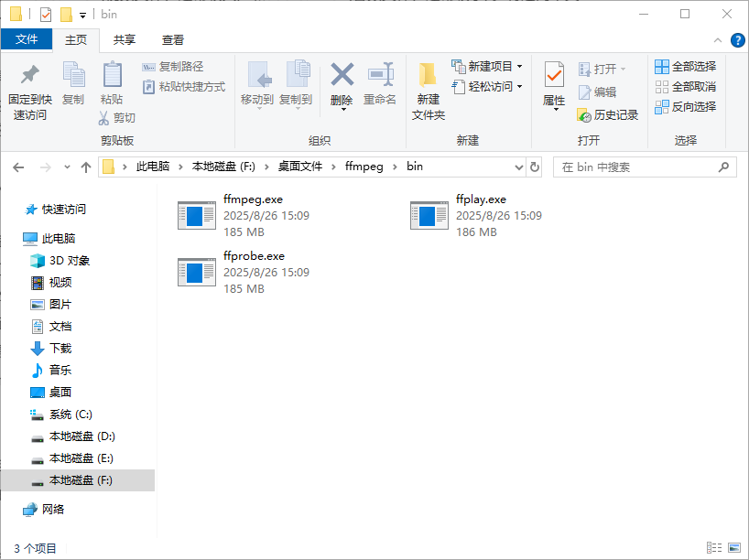
Task: Click 桌面文件 breadcrumb in address bar
Action: (300, 167)
